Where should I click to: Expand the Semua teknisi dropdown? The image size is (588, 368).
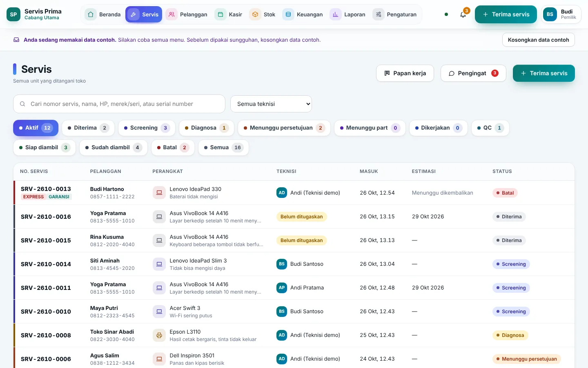click(x=271, y=104)
